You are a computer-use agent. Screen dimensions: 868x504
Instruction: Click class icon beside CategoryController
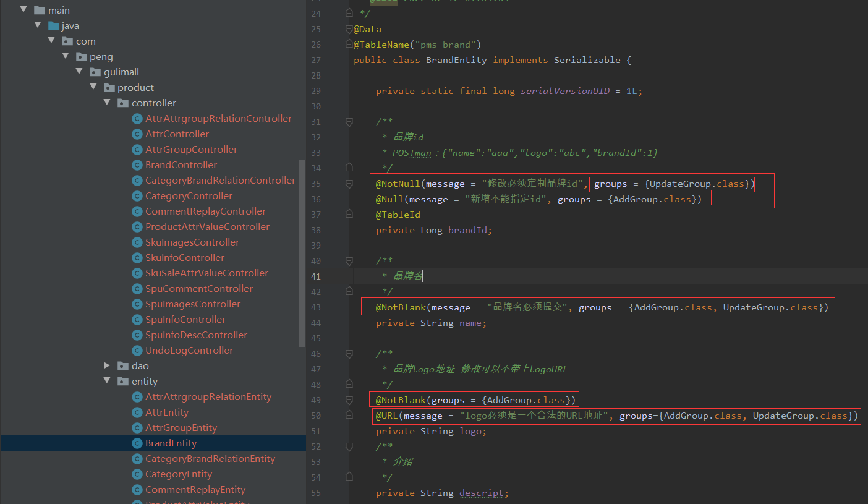coord(137,195)
